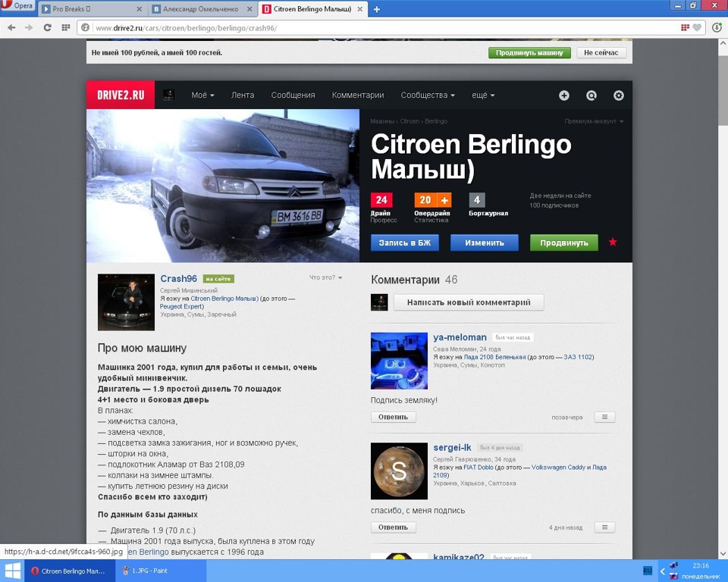Click the site info globe icon
This screenshot has width=728, height=582.
[x=86, y=28]
